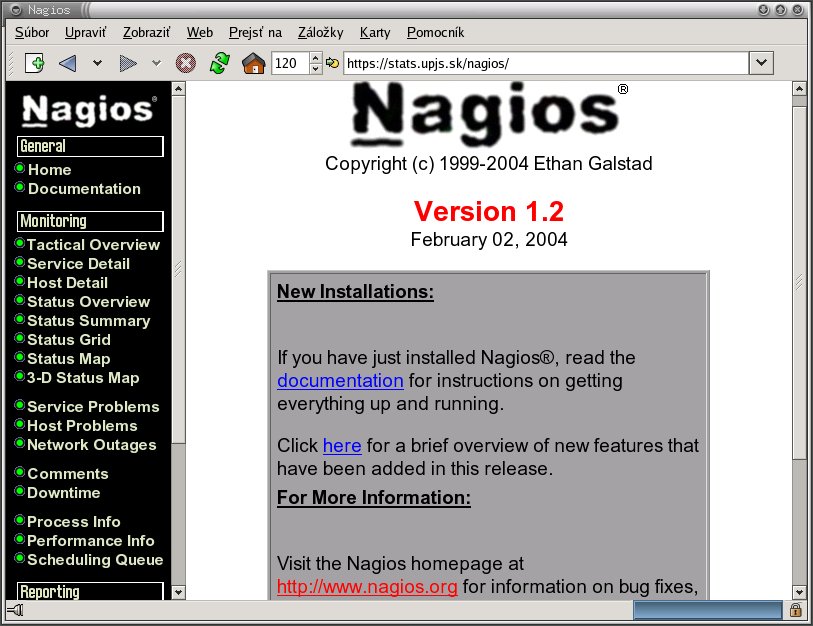
Task: Go forward with the right arrow
Action: [x=128, y=63]
